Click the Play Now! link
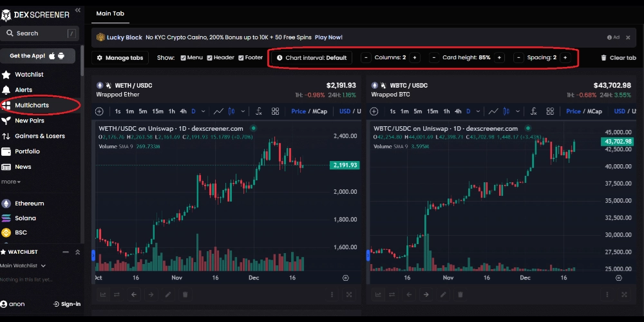Image resolution: width=644 pixels, height=322 pixels. [x=328, y=37]
